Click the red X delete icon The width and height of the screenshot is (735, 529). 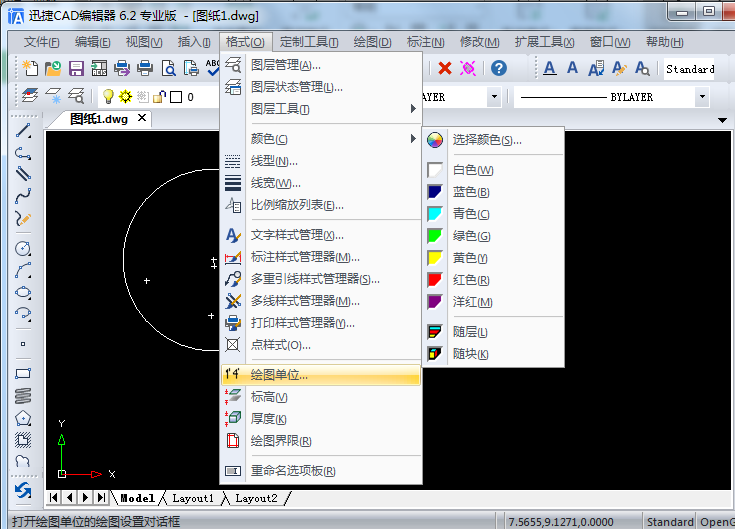[x=445, y=68]
